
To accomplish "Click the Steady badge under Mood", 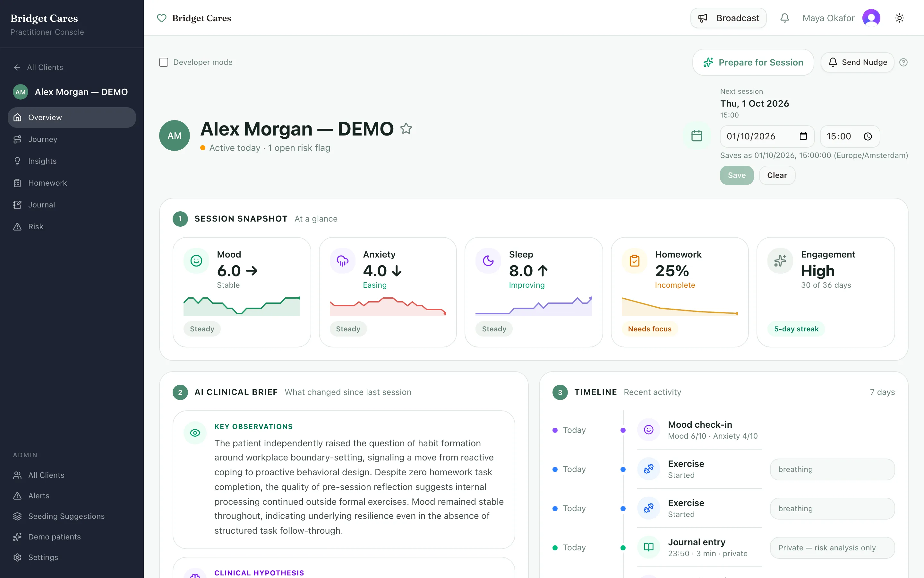I will point(202,329).
